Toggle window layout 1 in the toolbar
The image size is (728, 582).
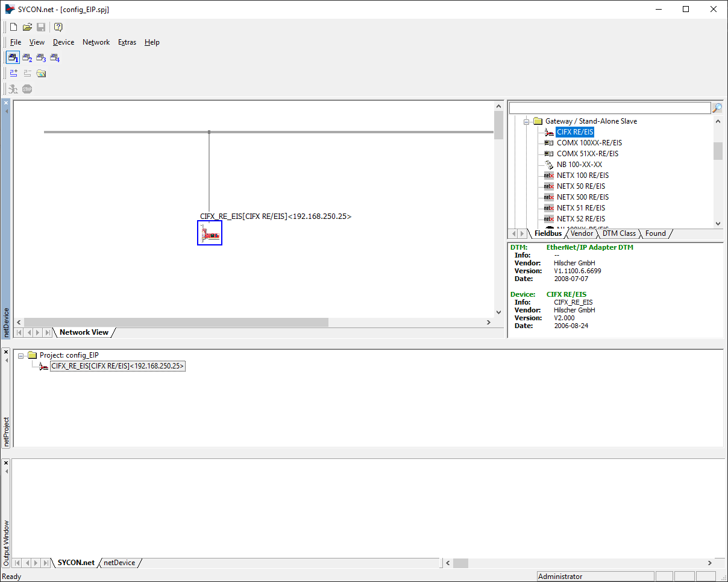[13, 58]
